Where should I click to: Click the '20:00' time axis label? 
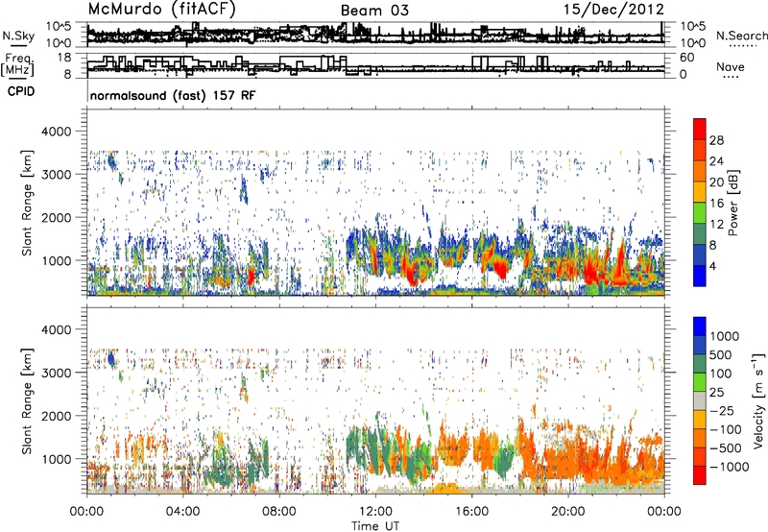click(567, 512)
